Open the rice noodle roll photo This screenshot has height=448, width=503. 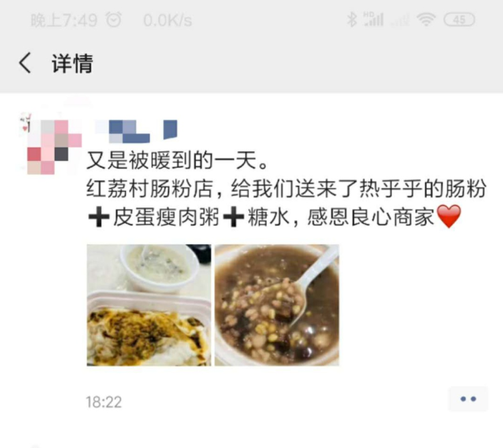click(149, 305)
